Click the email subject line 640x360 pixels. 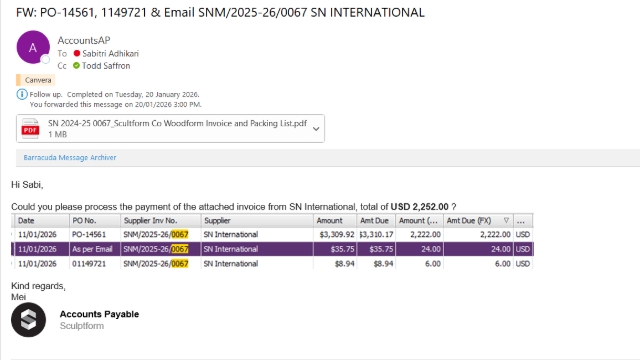220,13
